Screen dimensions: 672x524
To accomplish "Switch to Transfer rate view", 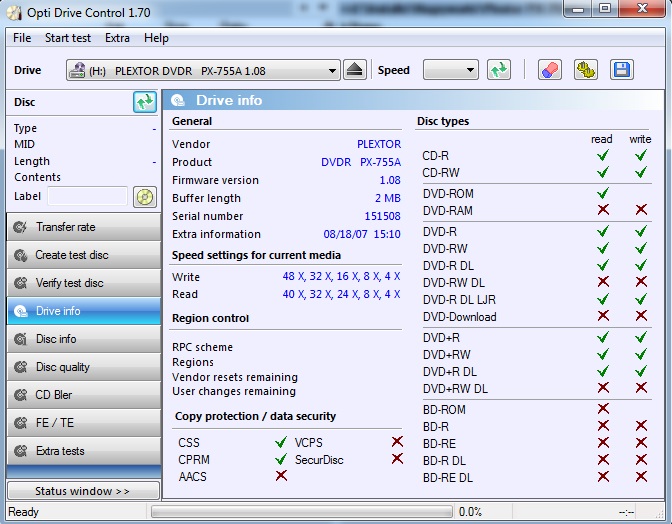I will point(84,227).
